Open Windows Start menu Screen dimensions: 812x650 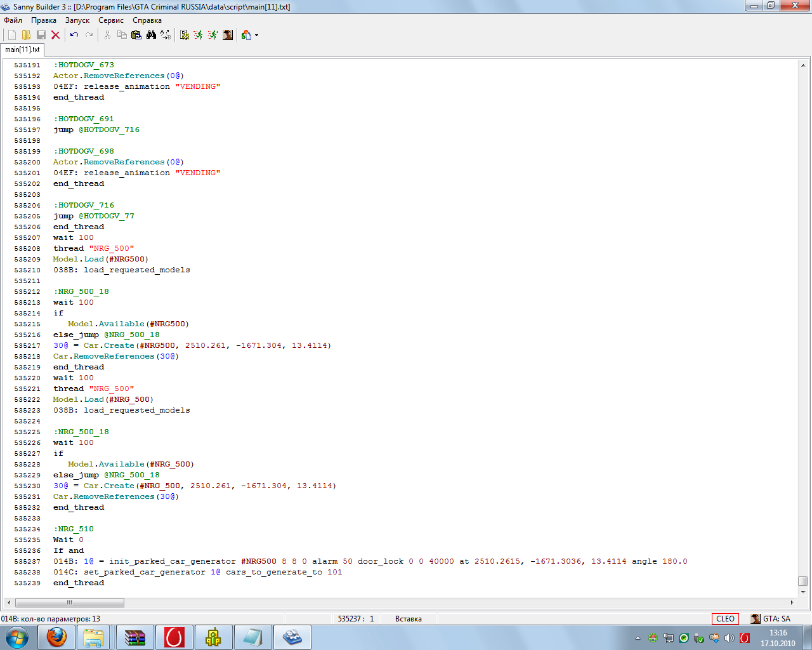pyautogui.click(x=17, y=637)
